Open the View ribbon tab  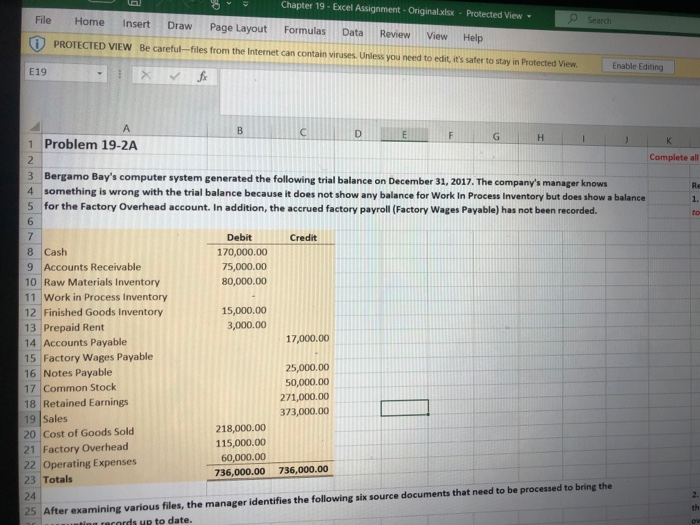[x=437, y=36]
